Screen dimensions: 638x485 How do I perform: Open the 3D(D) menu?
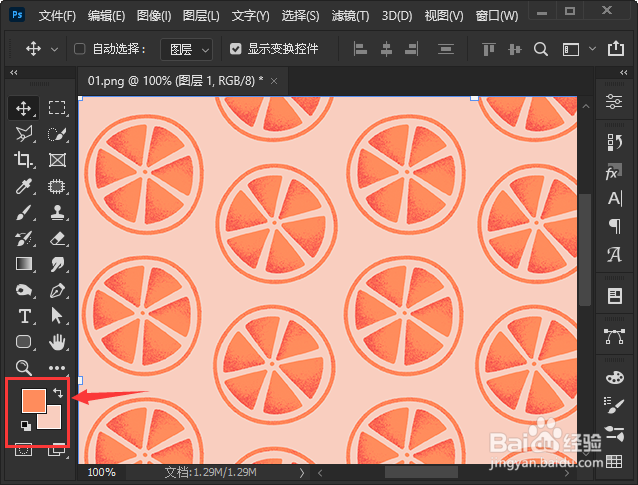(x=397, y=16)
